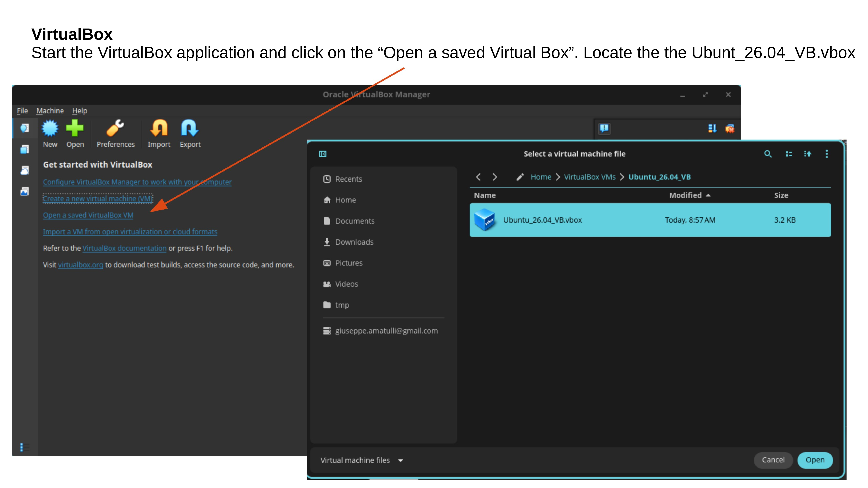
Task: Select Videos in the file dialog sidebar
Action: click(x=384, y=284)
